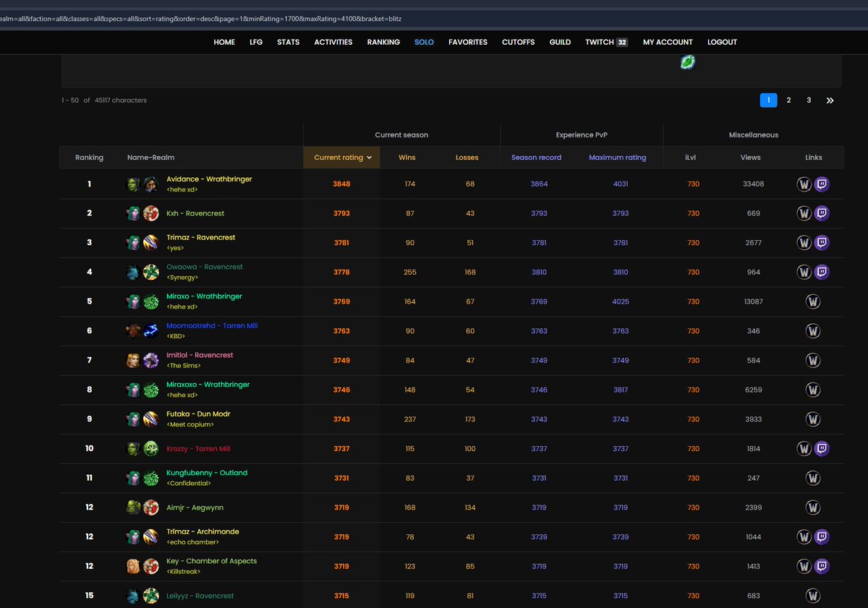Click the spec icon next to Avidance
Screen dimensions: 868x608
tap(150, 184)
